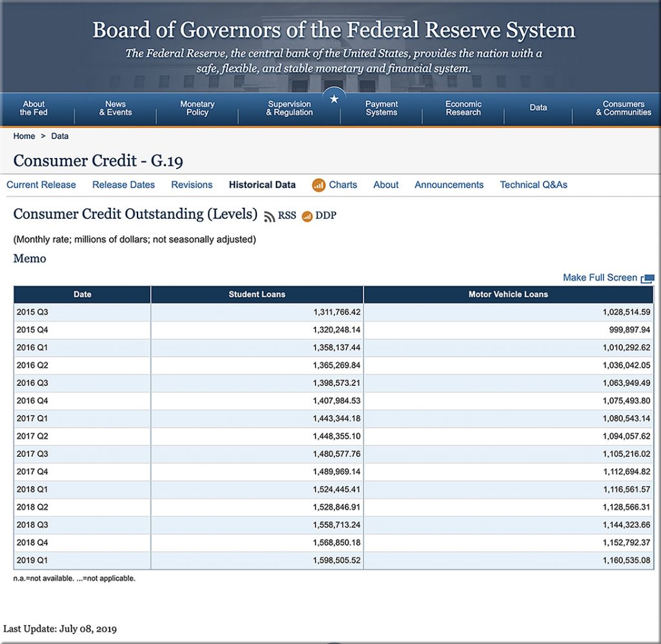
Task: Switch to the Release Dates tab
Action: pos(123,185)
